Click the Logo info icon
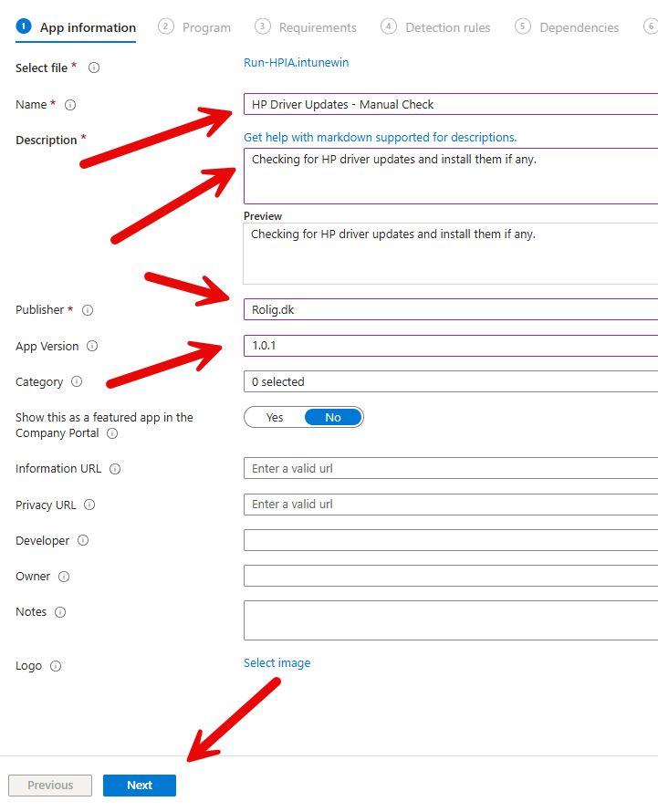 click(56, 666)
